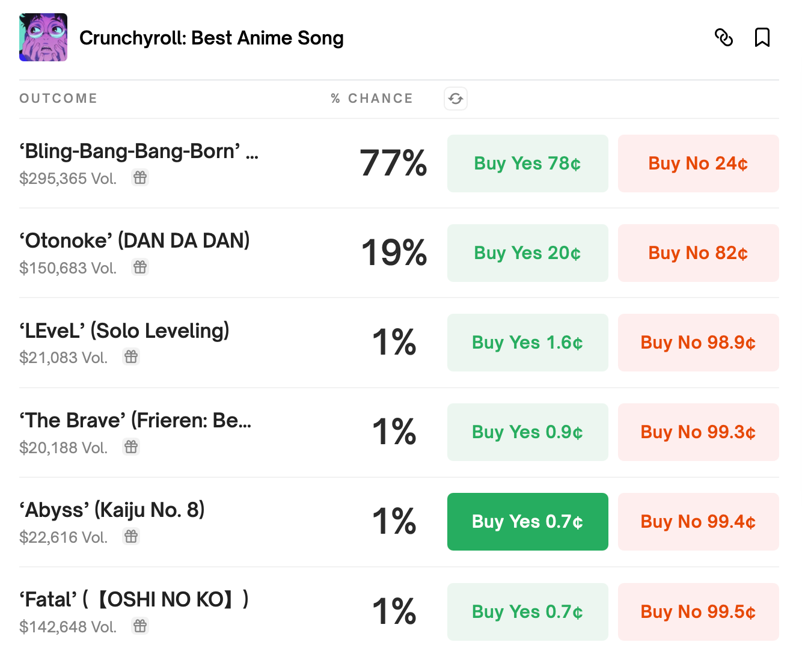Click the gift icon beside The Brave volume
Image resolution: width=802 pixels, height=672 pixels.
coord(131,447)
